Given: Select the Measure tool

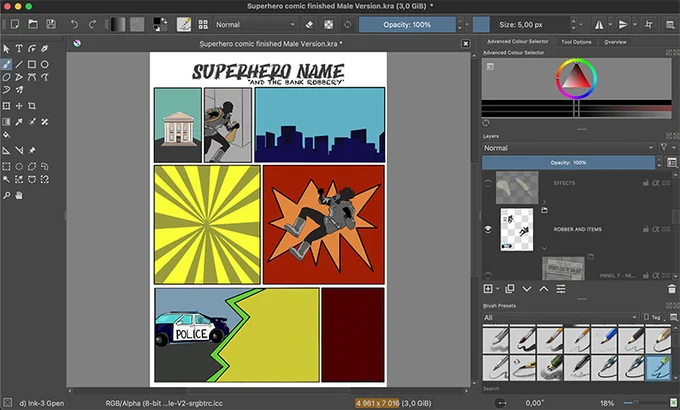Looking at the screenshot, I should click(19, 151).
